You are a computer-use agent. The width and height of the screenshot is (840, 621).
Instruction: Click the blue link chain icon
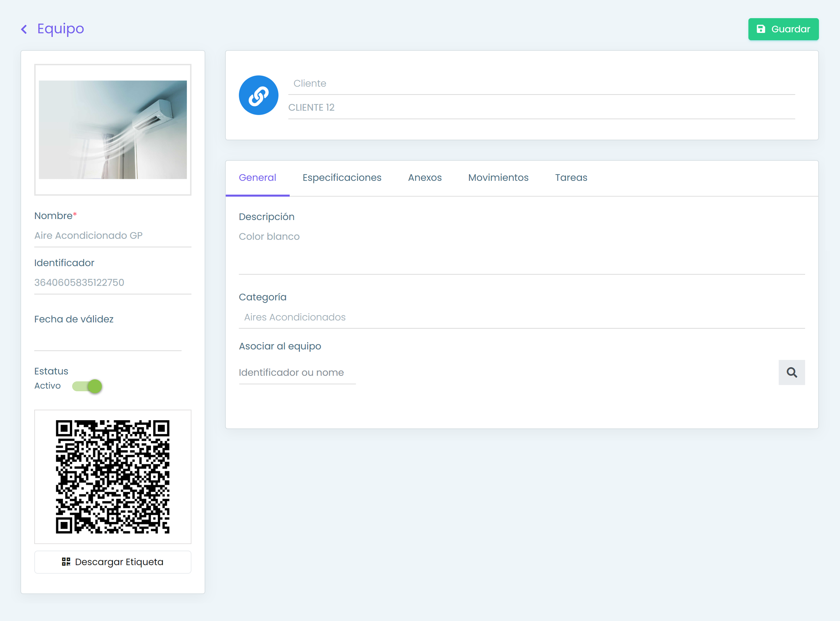click(x=258, y=95)
